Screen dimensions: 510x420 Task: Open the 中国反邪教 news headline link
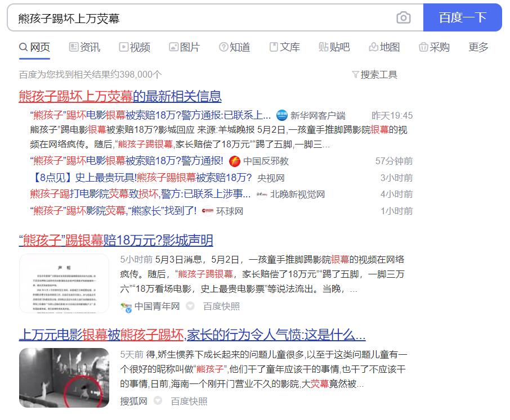127,161
